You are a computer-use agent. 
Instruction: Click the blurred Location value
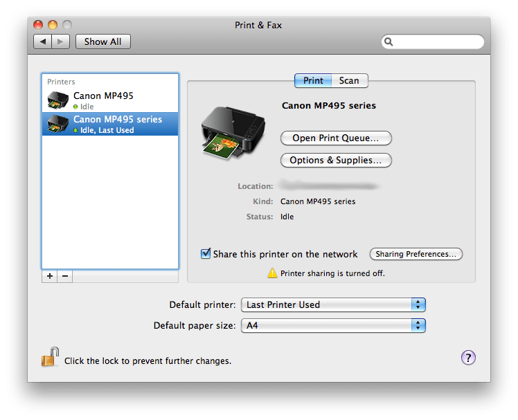click(x=329, y=186)
